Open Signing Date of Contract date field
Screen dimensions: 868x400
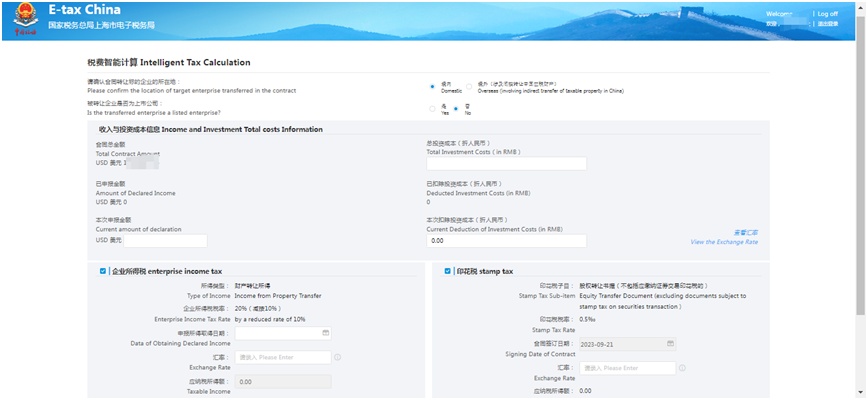pos(621,343)
